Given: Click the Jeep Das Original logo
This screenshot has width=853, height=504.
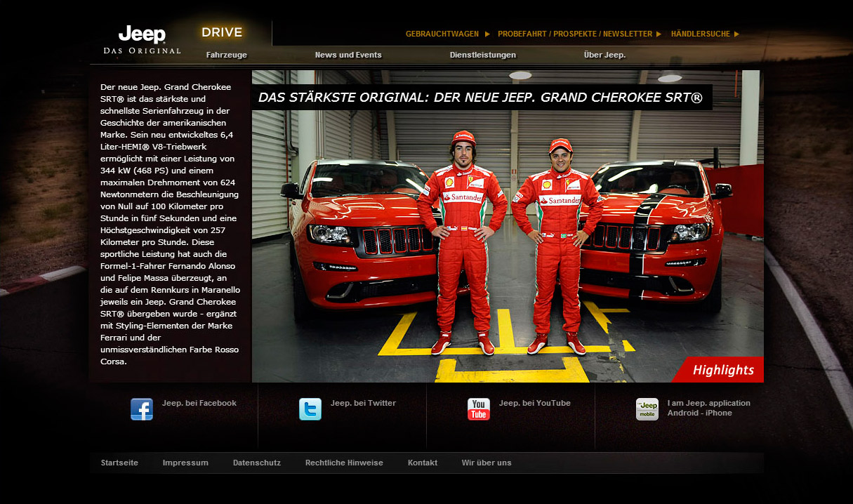Looking at the screenshot, I should [142, 39].
